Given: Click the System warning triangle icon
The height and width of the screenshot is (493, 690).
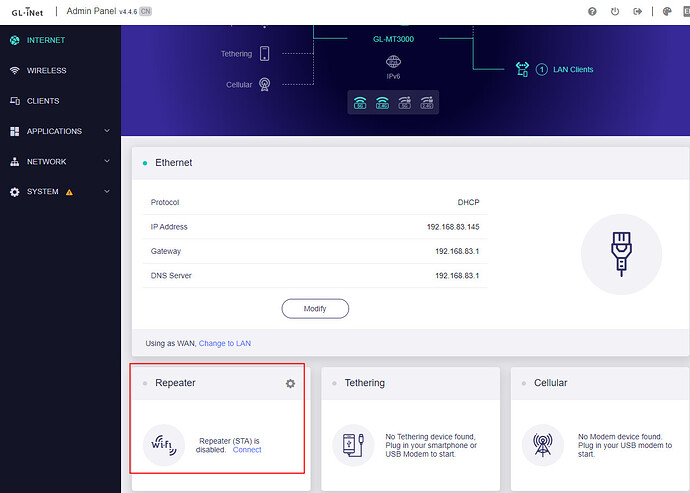Looking at the screenshot, I should click(69, 192).
